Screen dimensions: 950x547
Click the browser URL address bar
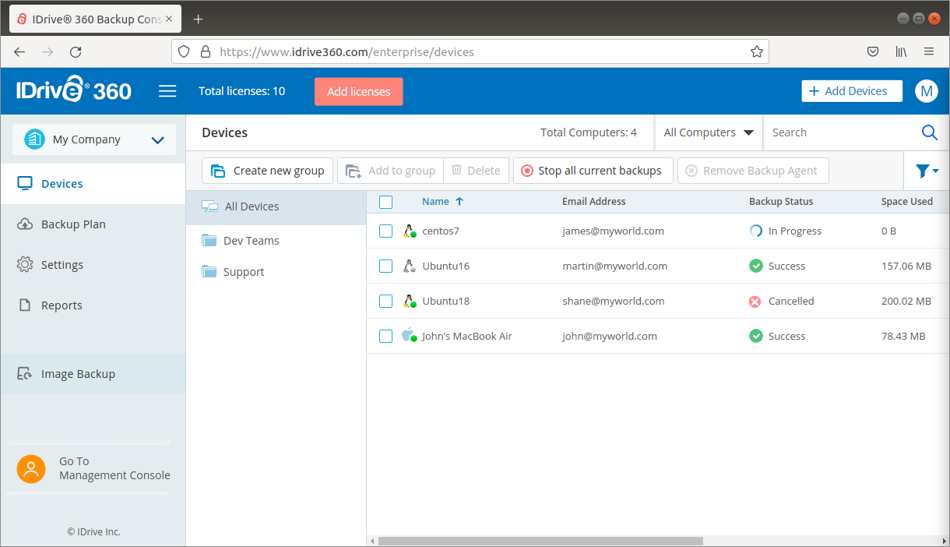pos(470,52)
